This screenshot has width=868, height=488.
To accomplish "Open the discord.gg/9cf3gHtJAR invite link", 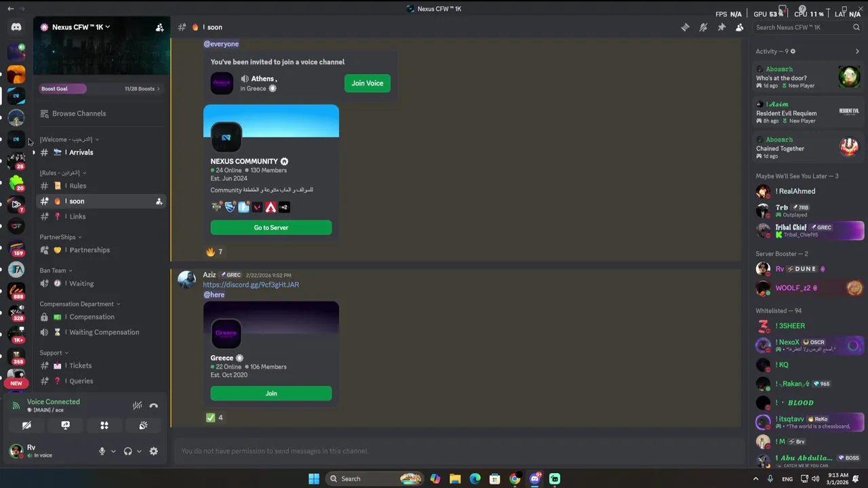I will click(251, 285).
